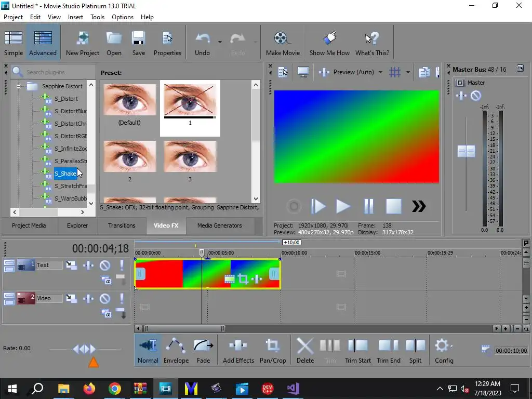Viewport: 532px width, 399px height.
Task: Split the event at cursor
Action: pos(415,351)
